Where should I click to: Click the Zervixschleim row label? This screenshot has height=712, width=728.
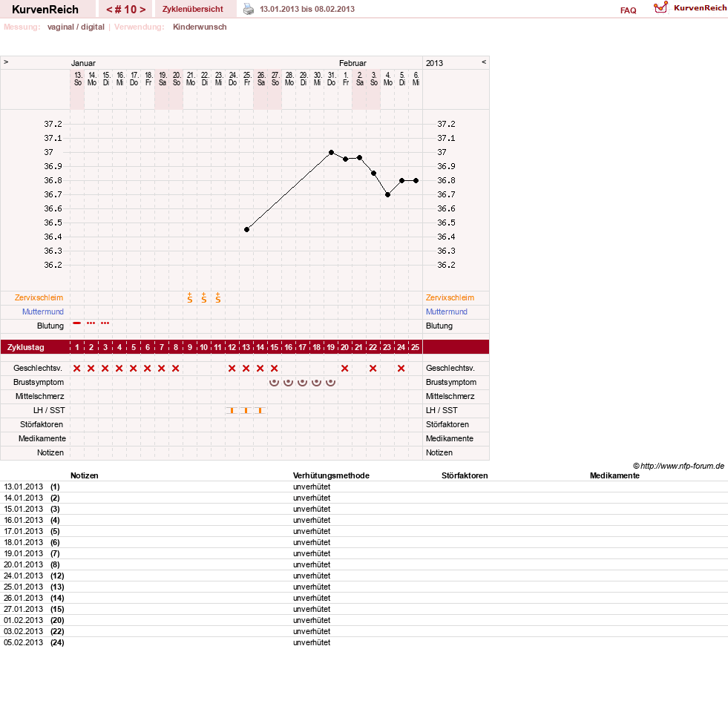(39, 297)
